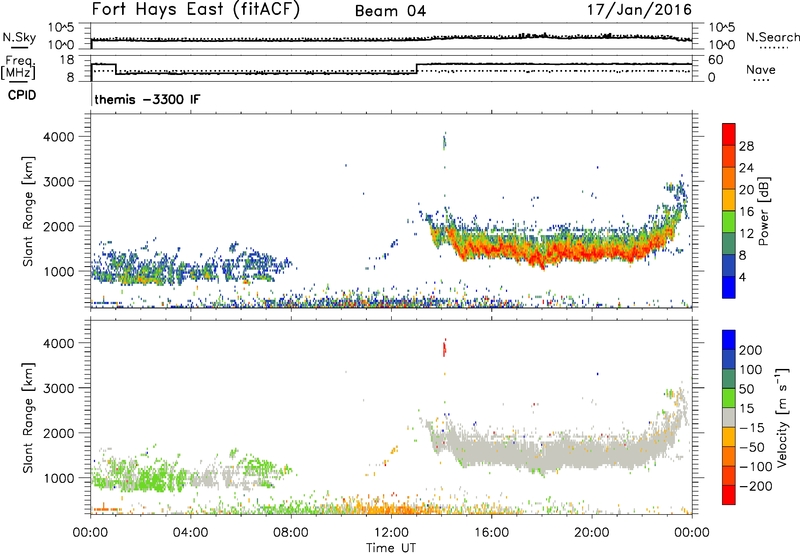Pick the dark blue top velocity colorbar segment
Image resolution: width=800 pixels, height=554 pixels.
click(729, 340)
